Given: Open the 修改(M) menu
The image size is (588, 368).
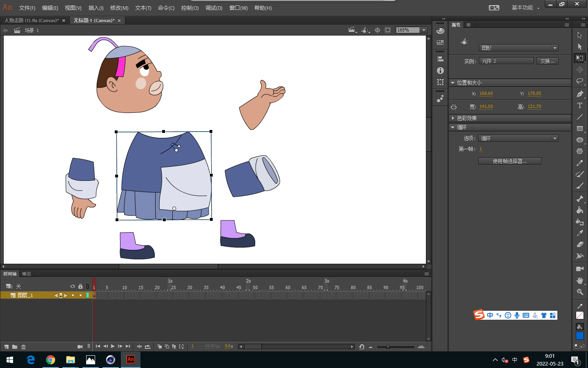Looking at the screenshot, I should pyautogui.click(x=119, y=8).
